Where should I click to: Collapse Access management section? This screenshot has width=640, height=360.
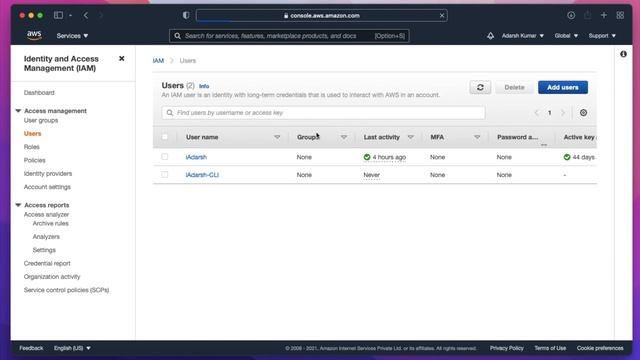(18, 111)
